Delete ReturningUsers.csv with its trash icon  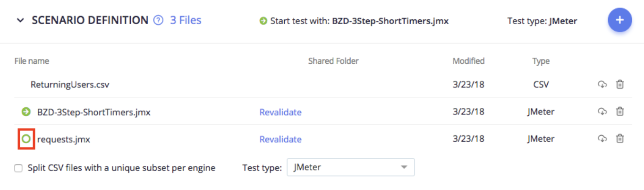620,85
